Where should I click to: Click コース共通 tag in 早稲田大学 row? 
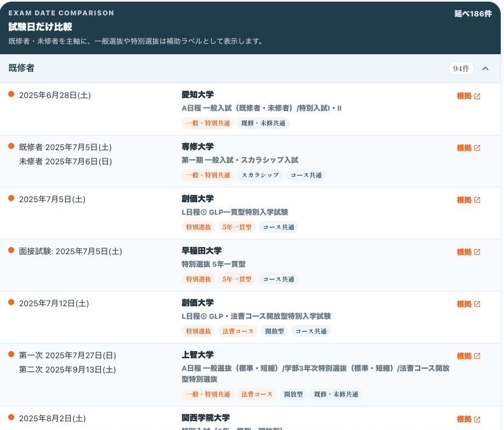tap(278, 279)
